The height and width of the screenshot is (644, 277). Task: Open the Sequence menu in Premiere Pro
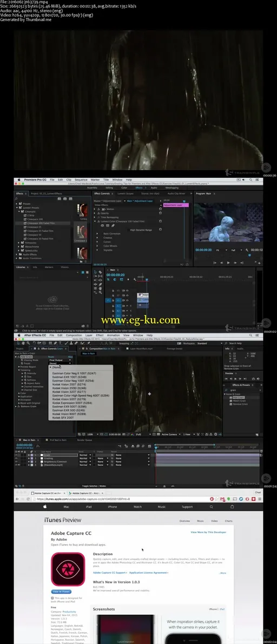tap(81, 179)
